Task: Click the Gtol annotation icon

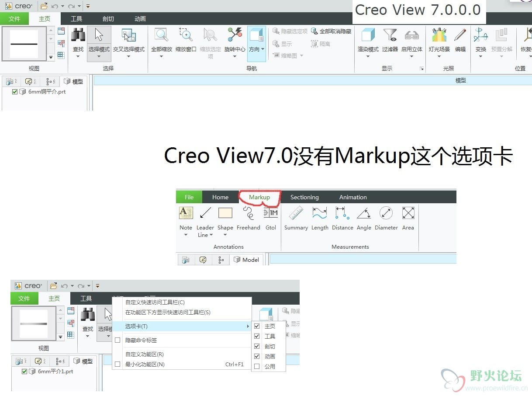Action: point(271,213)
